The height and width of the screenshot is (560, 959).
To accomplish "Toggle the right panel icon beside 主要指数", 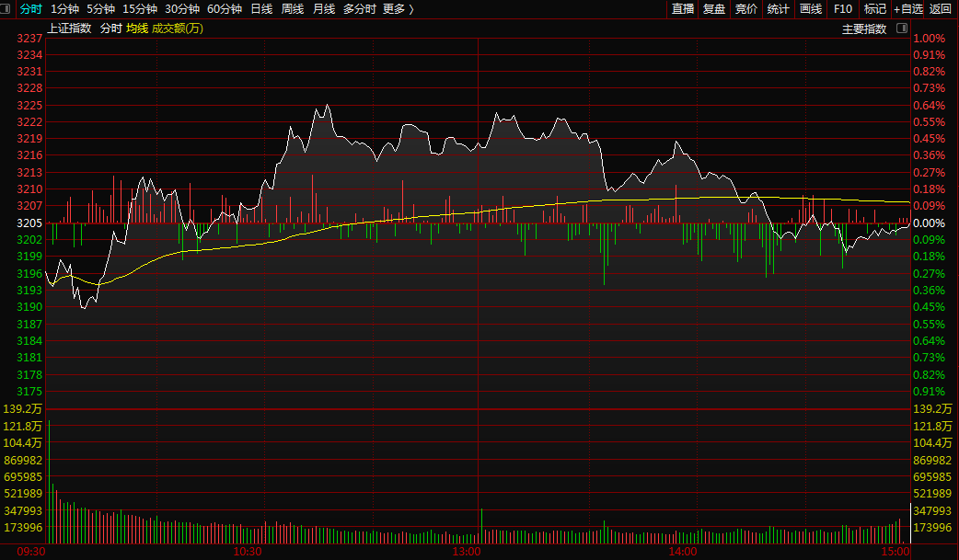I will point(899,29).
